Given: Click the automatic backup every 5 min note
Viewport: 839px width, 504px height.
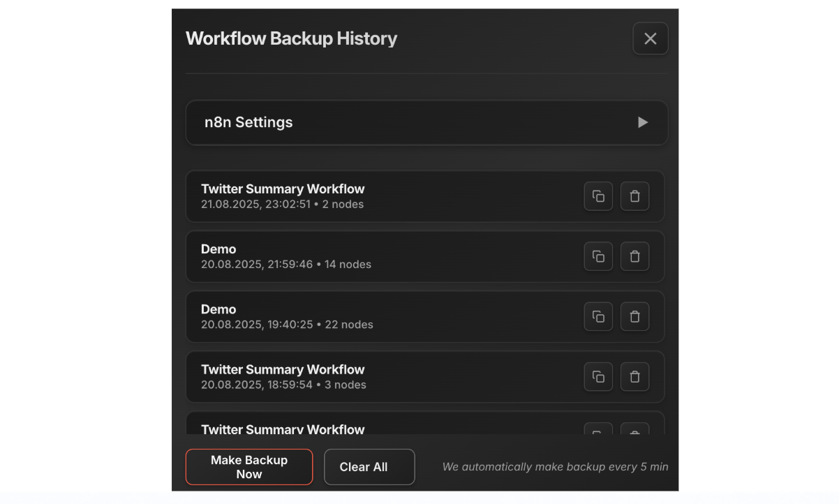Looking at the screenshot, I should point(555,467).
